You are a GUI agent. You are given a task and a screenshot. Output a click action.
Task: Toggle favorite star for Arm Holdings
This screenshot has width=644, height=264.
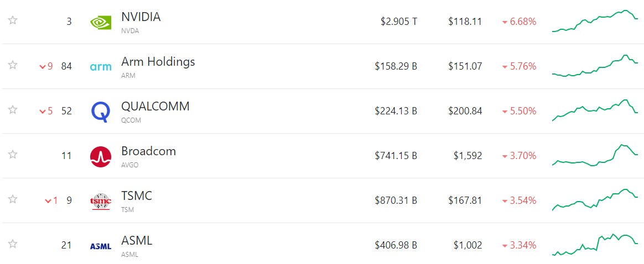tap(13, 65)
